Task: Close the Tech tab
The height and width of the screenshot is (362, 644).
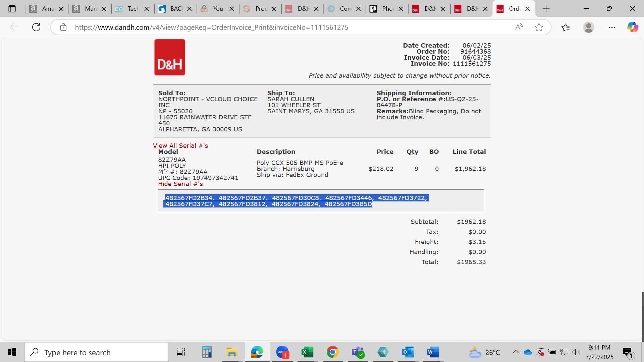Action: (x=147, y=9)
